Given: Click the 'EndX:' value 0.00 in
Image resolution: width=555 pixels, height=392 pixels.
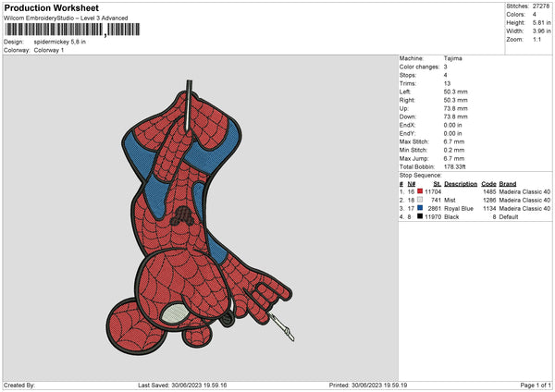Looking at the screenshot, I should point(452,125).
